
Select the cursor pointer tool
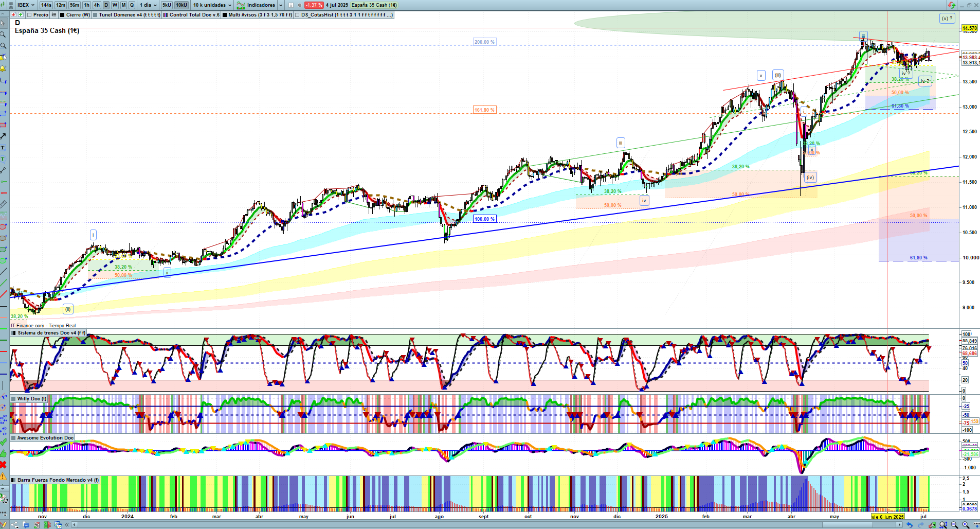(3, 24)
